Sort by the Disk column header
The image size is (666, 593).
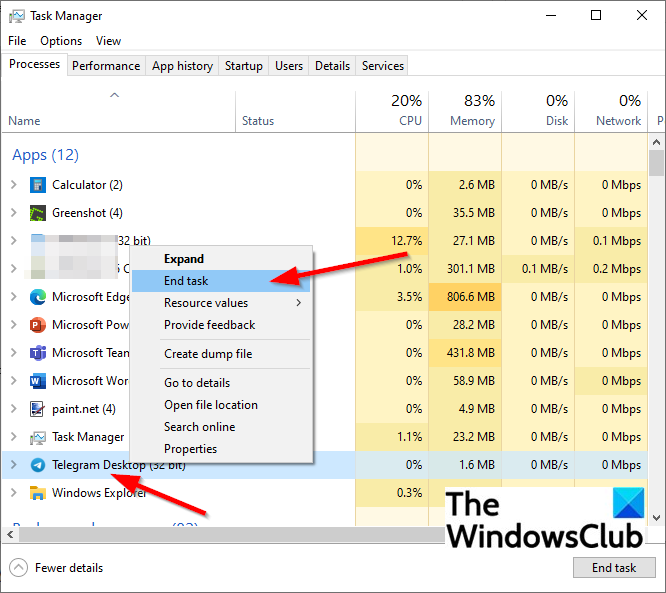pyautogui.click(x=538, y=111)
